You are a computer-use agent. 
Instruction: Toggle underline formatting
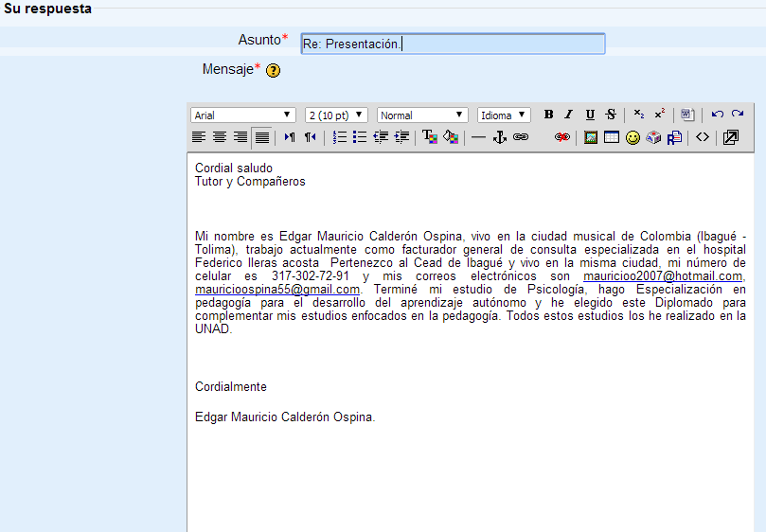tap(590, 115)
